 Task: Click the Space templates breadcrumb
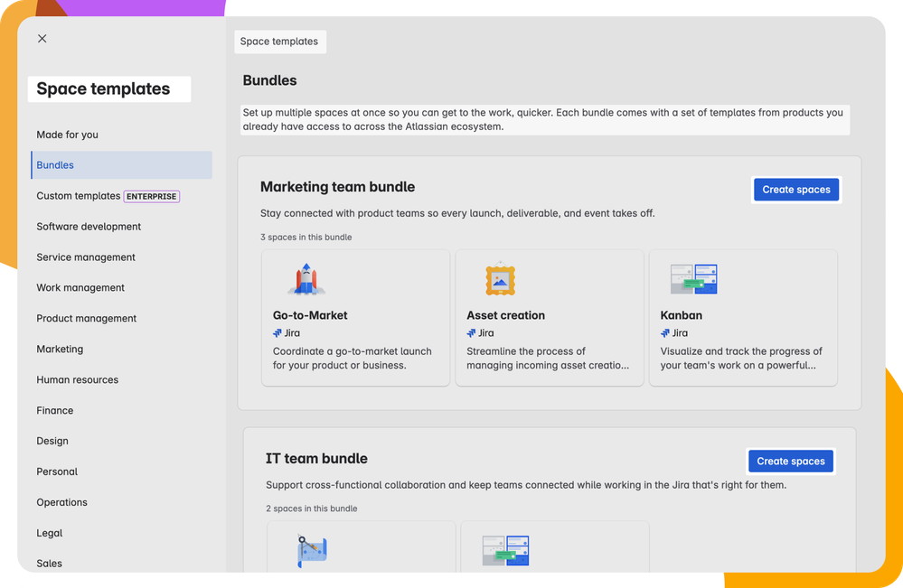pyautogui.click(x=279, y=42)
